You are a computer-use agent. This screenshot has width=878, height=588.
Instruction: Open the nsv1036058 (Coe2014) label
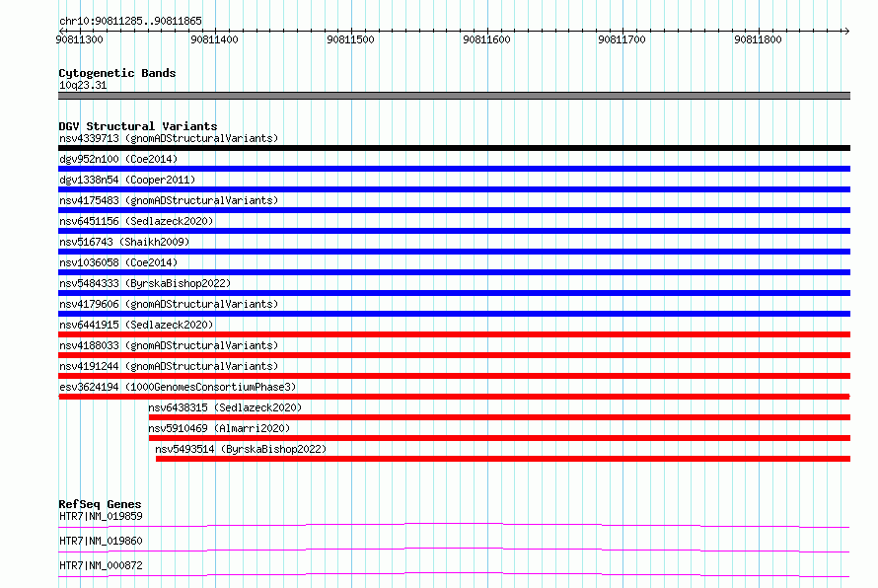click(118, 262)
